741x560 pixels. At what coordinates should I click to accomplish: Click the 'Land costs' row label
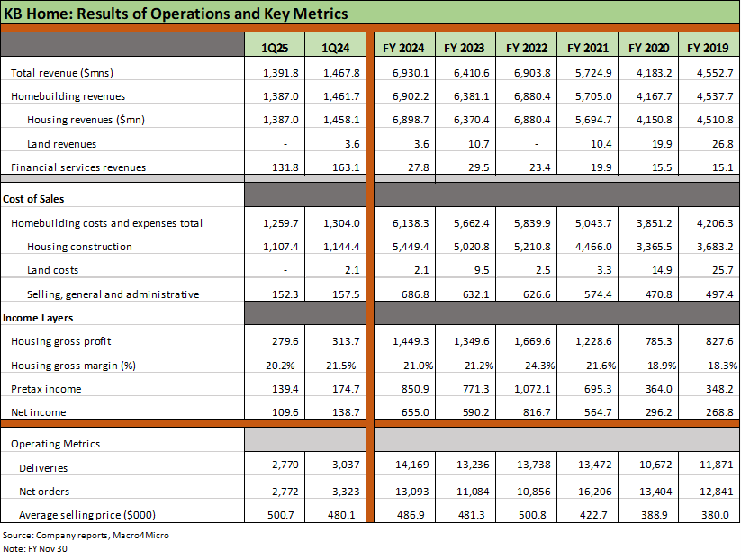pyautogui.click(x=52, y=270)
